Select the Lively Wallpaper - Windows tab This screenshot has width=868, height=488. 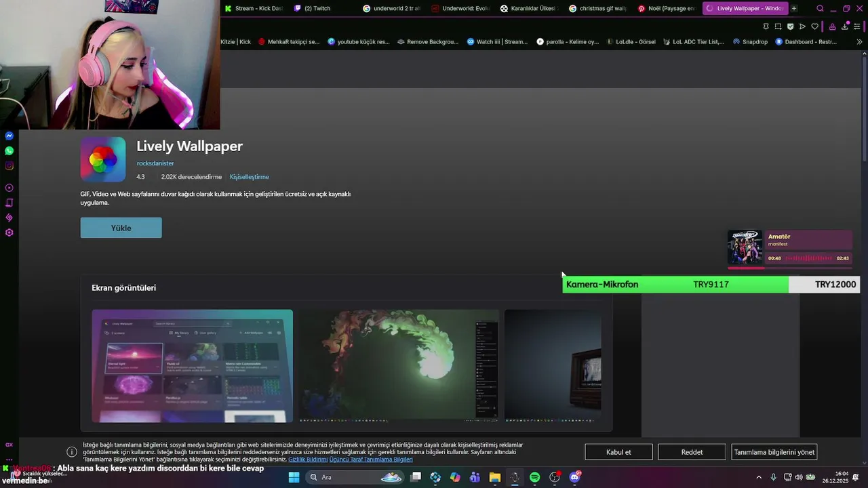(x=744, y=9)
